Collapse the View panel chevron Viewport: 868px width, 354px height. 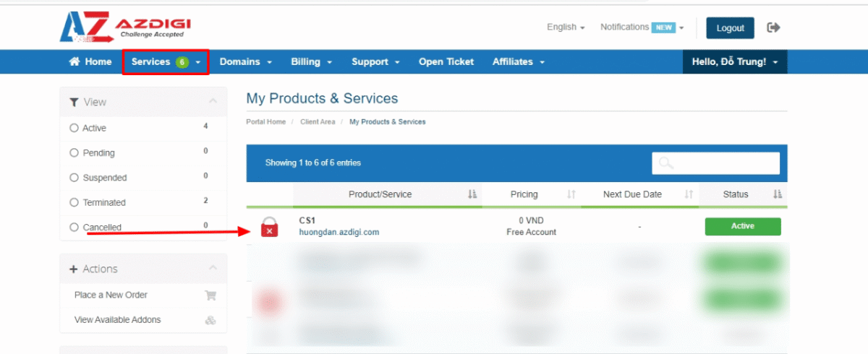[213, 102]
